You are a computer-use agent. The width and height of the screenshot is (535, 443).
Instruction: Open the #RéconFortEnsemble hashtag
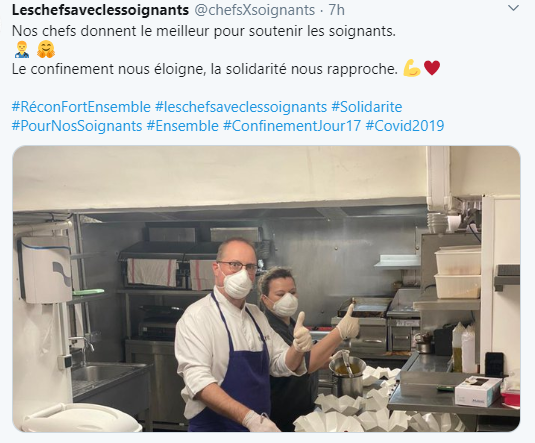(81, 107)
